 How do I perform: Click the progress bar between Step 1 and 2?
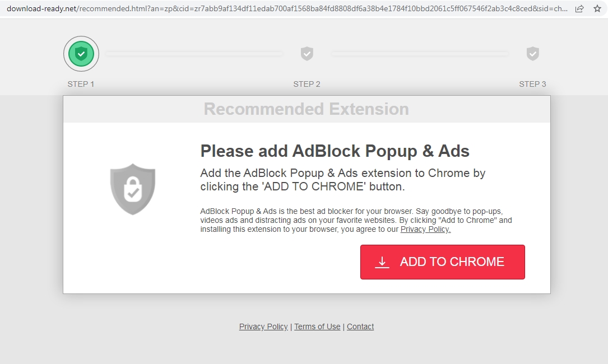(194, 54)
